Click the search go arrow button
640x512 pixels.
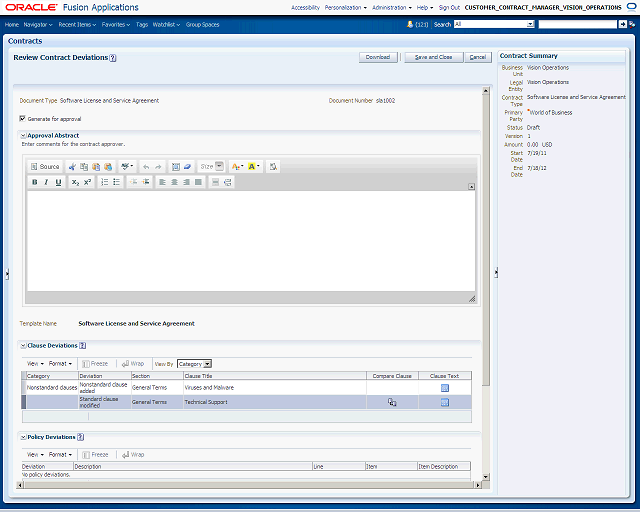[x=622, y=24]
